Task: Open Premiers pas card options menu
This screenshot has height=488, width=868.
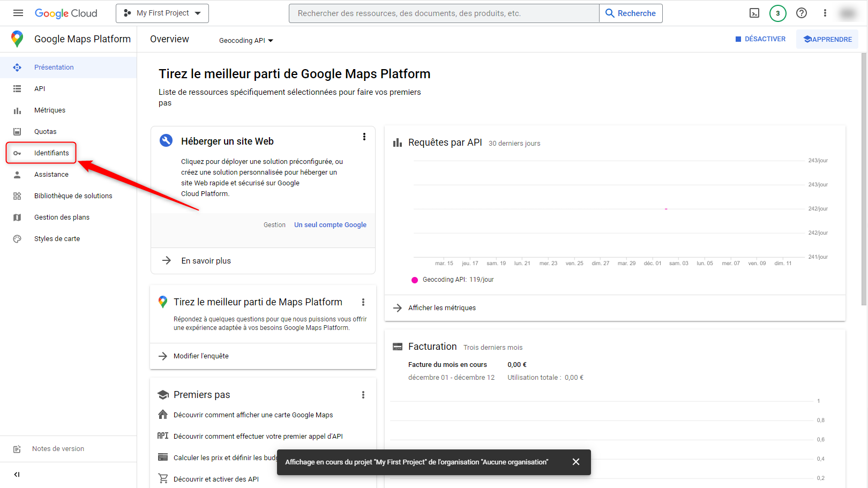Action: click(x=363, y=395)
